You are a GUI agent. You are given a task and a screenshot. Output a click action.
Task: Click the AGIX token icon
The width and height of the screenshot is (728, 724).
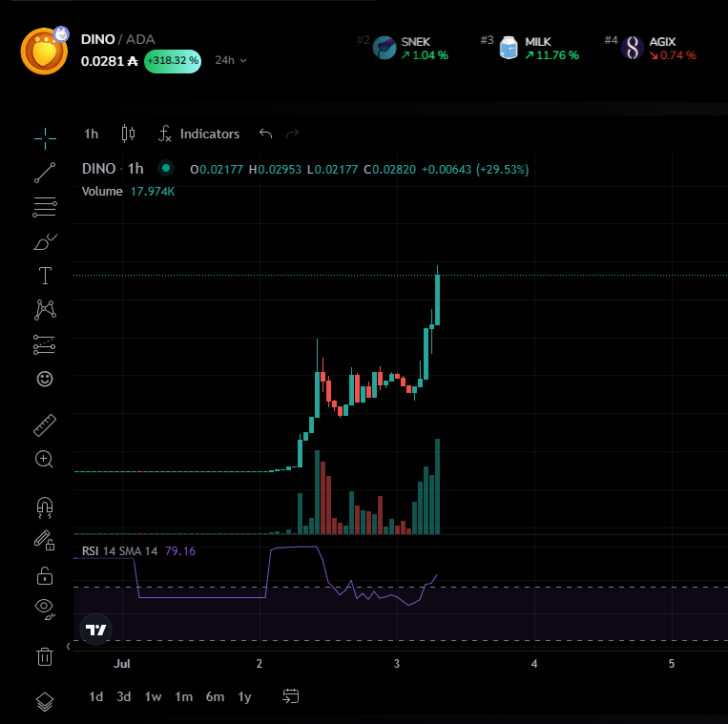(633, 48)
